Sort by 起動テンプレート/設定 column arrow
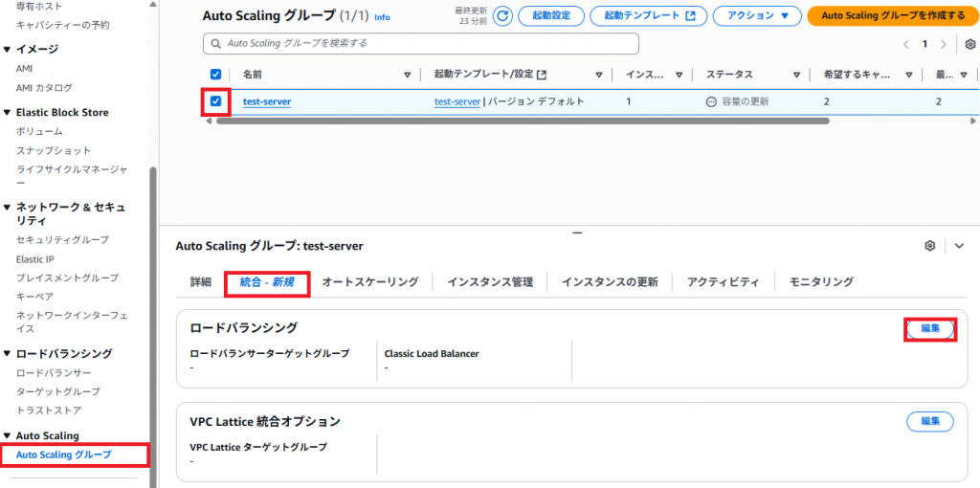Viewport: 980px width, 488px height. click(599, 75)
